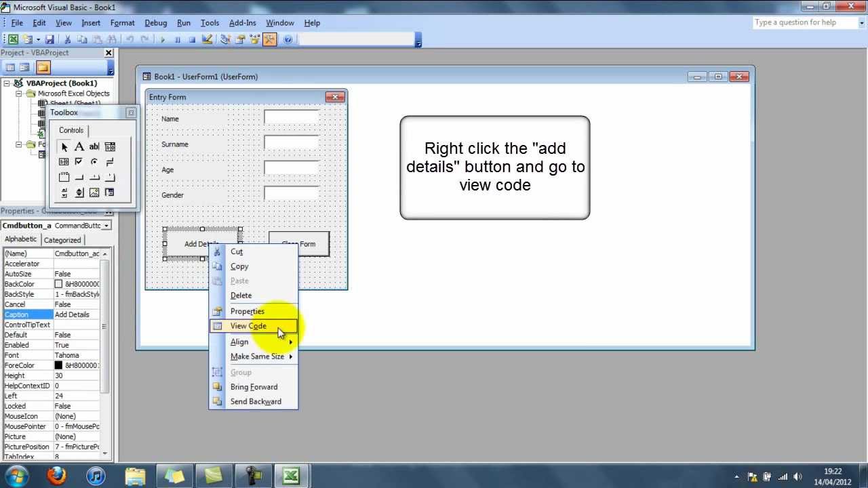This screenshot has height=488, width=868.
Task: Click the Visual Basic Help question icon
Action: [x=288, y=40]
